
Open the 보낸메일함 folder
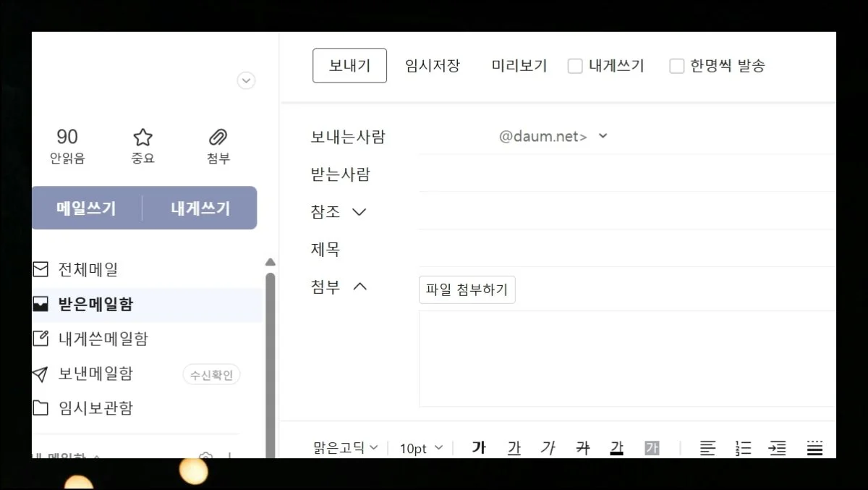tap(95, 374)
